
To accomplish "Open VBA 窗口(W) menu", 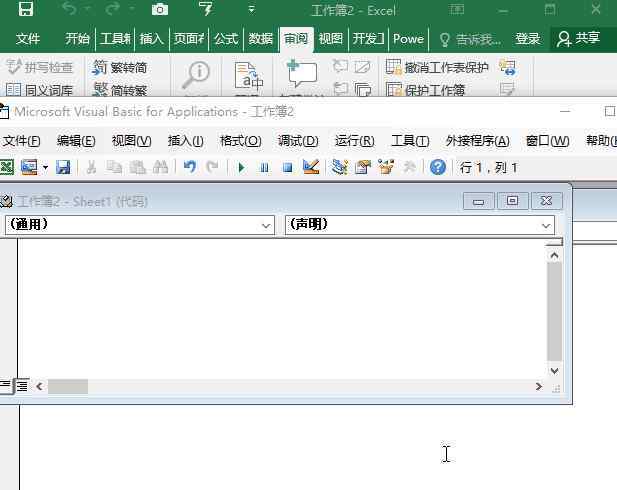I will [x=547, y=141].
